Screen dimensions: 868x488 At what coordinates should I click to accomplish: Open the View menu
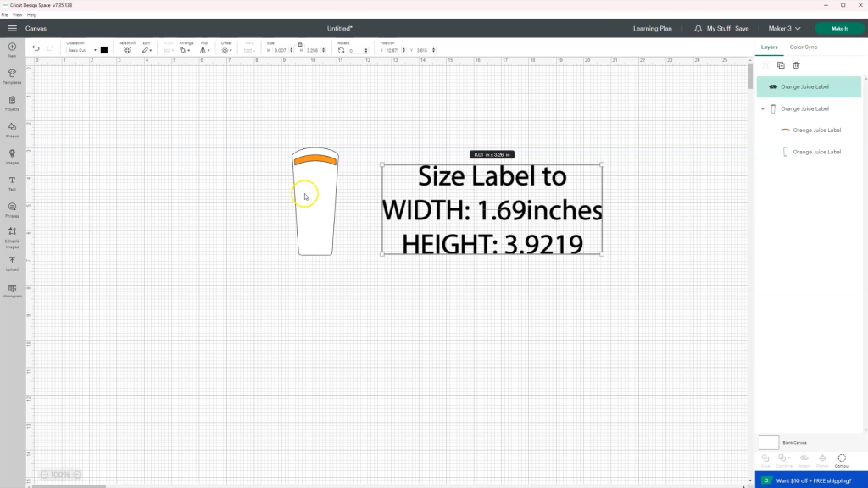click(x=17, y=15)
